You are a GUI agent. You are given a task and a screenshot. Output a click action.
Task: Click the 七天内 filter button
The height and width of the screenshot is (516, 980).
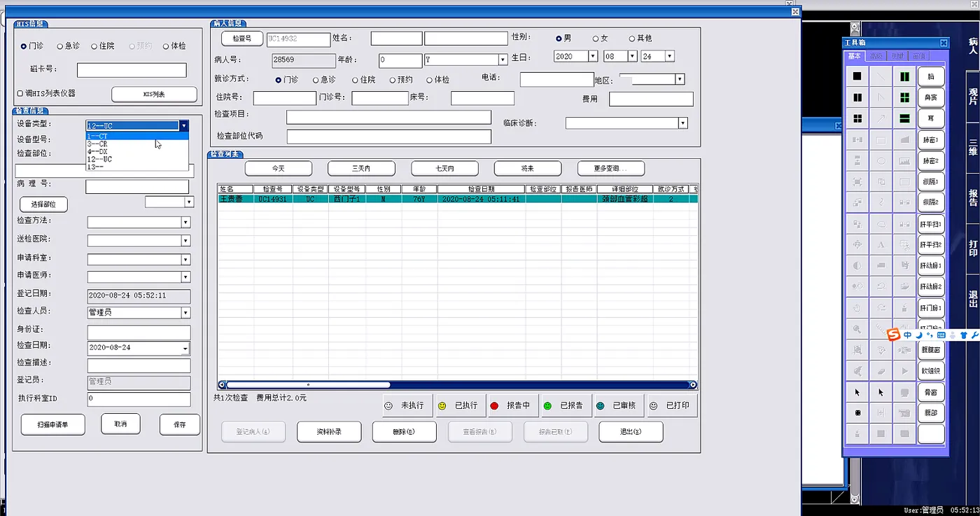(444, 168)
